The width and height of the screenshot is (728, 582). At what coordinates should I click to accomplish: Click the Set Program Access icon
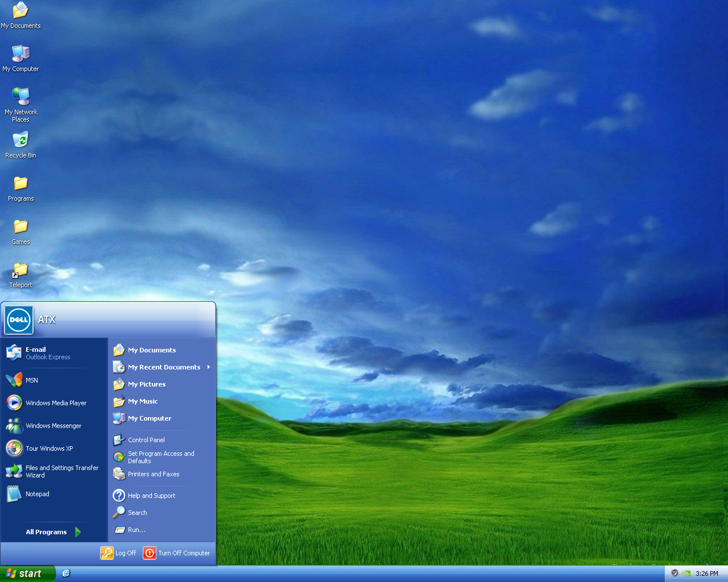[119, 457]
